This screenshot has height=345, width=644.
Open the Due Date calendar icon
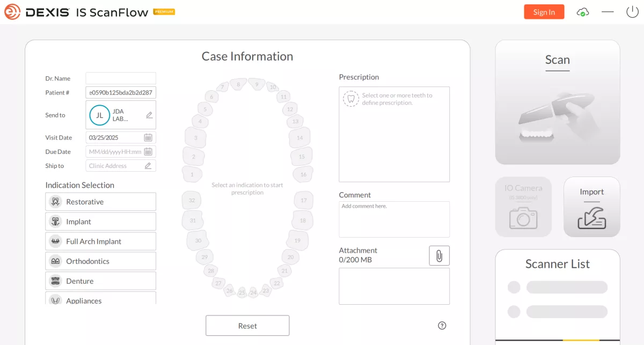(148, 152)
